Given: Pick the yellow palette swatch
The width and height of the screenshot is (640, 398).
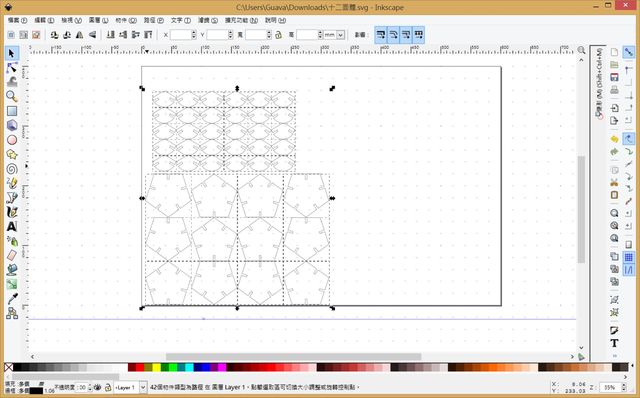Looking at the screenshot, I should click(x=156, y=367).
